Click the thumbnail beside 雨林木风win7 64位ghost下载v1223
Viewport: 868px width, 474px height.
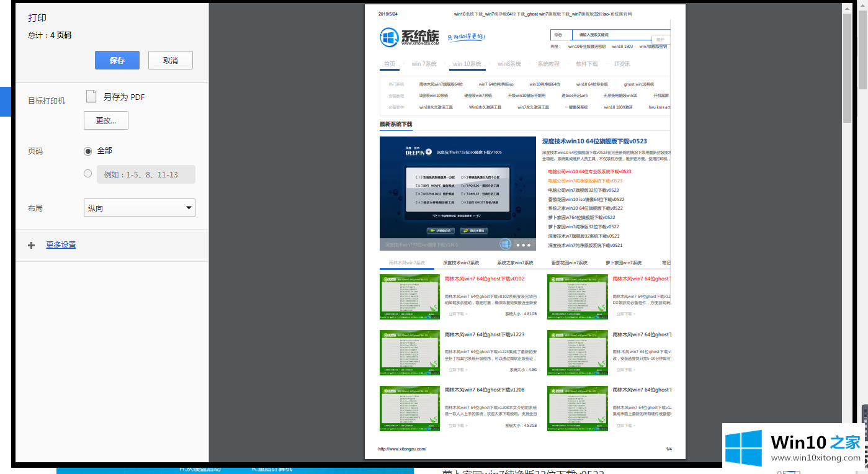[409, 352]
